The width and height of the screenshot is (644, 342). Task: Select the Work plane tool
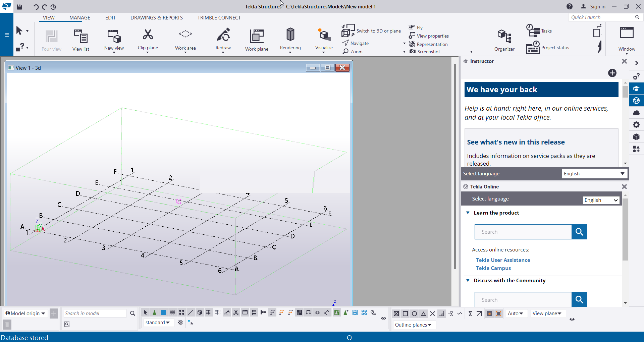pos(256,40)
